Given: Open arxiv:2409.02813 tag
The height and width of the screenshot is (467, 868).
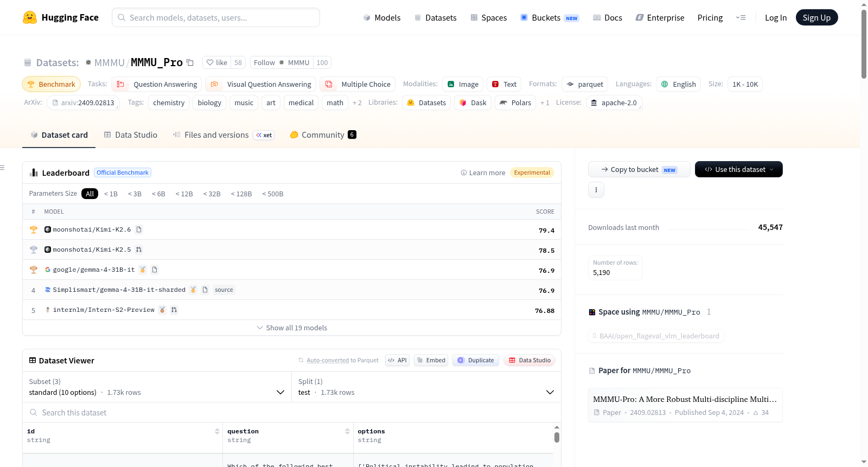Looking at the screenshot, I should tap(83, 103).
